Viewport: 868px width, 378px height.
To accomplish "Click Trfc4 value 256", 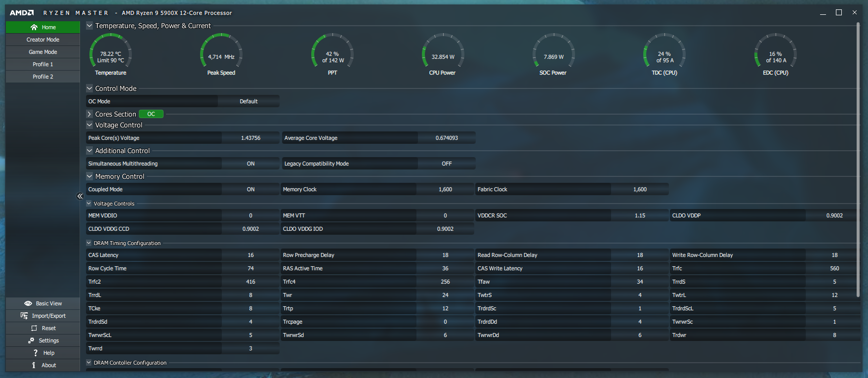I will 445,282.
